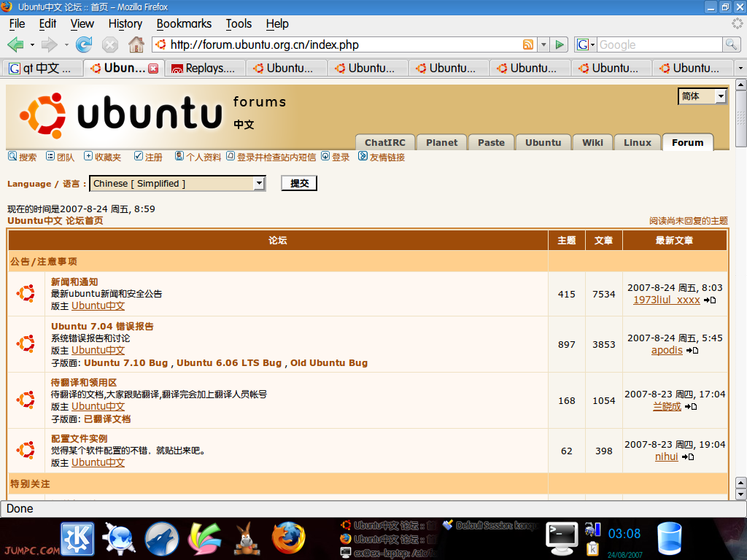Switch to the qt 中文 browser tab

pos(42,69)
